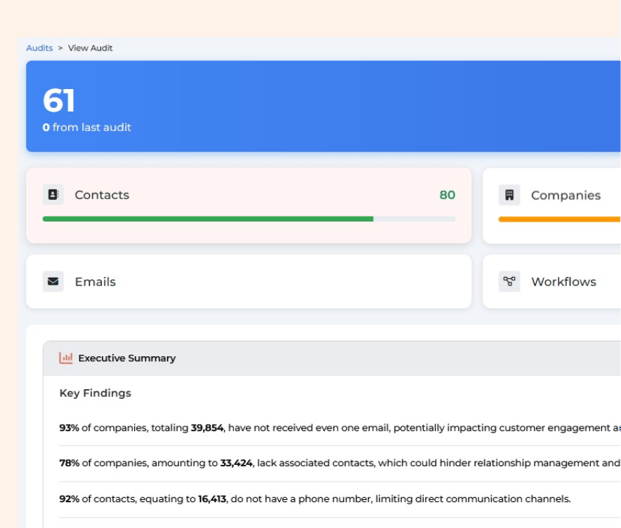Click the Companies building icon

[509, 195]
